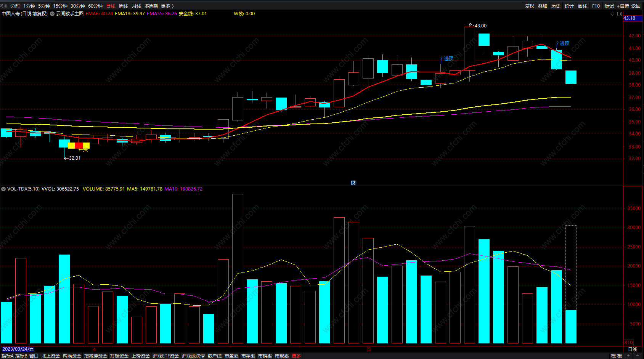Image resolution: width=644 pixels, height=359 pixels.
Task: Expand the main chart indicator dropdown arrow
Action: [52, 14]
